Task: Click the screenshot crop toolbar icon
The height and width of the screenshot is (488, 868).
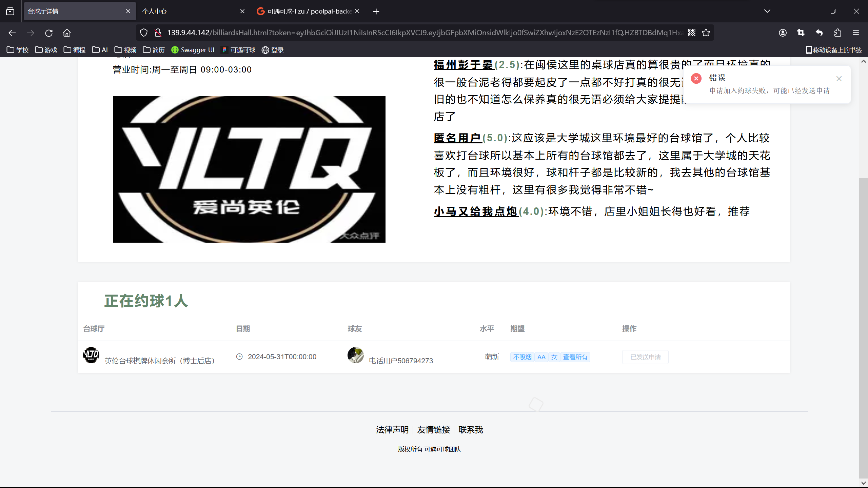Action: (801, 33)
